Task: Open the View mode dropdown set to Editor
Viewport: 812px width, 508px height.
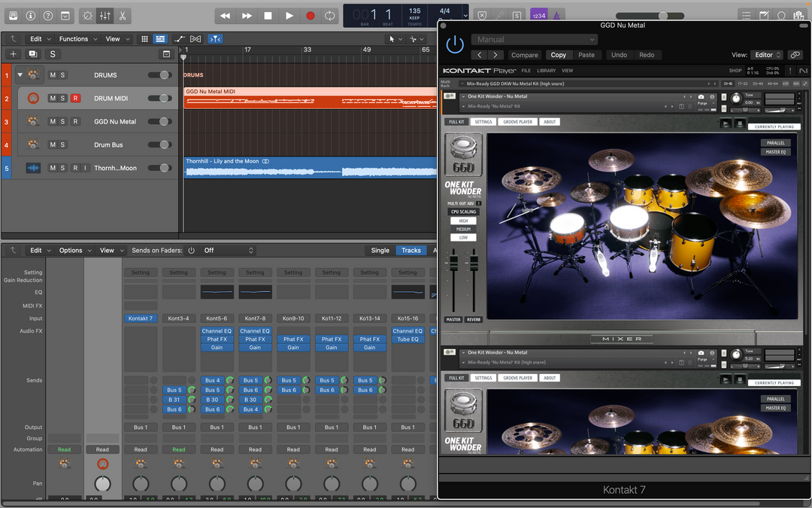Action: [x=765, y=54]
